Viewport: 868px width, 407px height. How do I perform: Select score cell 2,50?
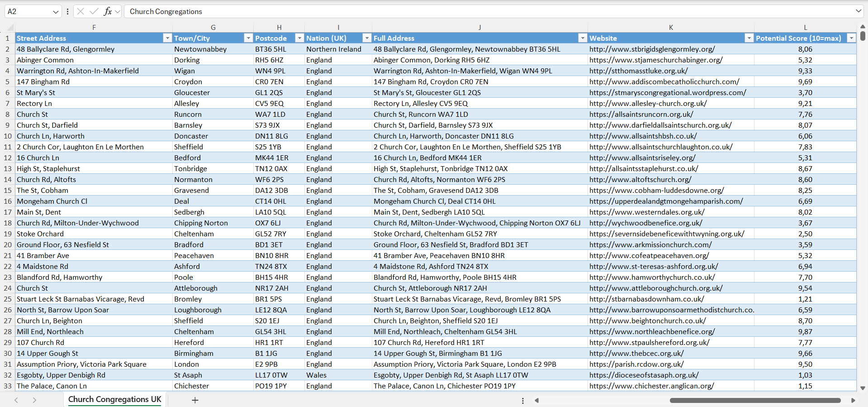tap(806, 234)
